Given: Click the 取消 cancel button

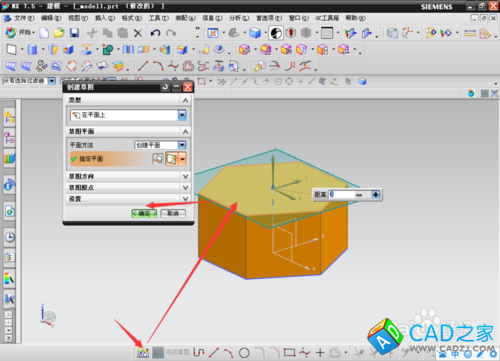Looking at the screenshot, I should (x=173, y=213).
